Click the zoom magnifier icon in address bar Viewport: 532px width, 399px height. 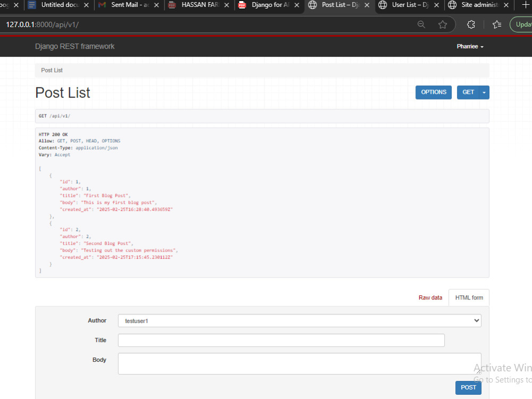(421, 24)
